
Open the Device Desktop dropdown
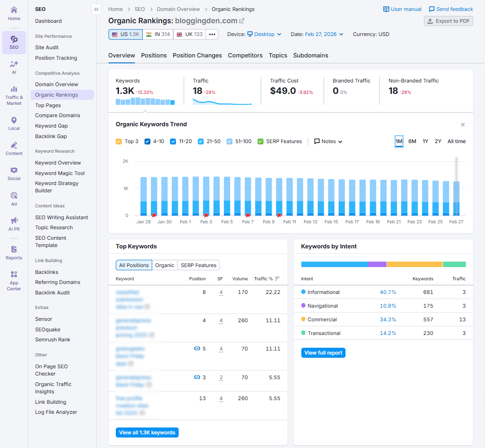click(264, 34)
